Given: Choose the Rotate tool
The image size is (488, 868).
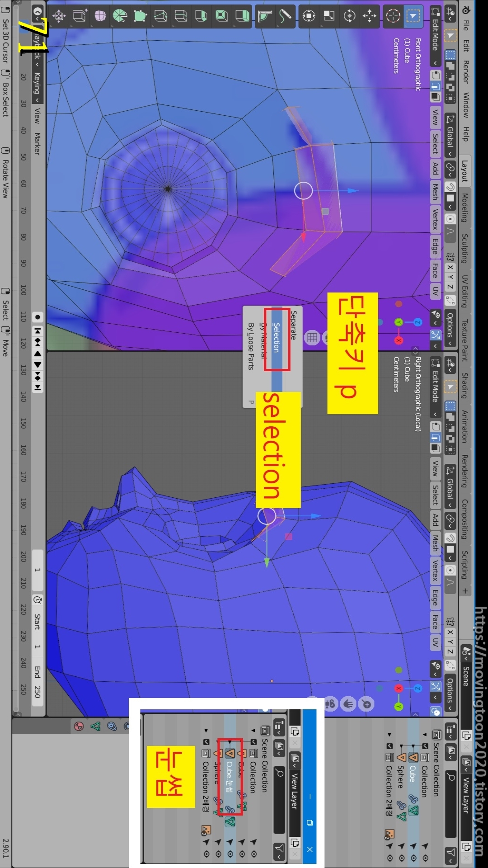Looking at the screenshot, I should click(349, 17).
